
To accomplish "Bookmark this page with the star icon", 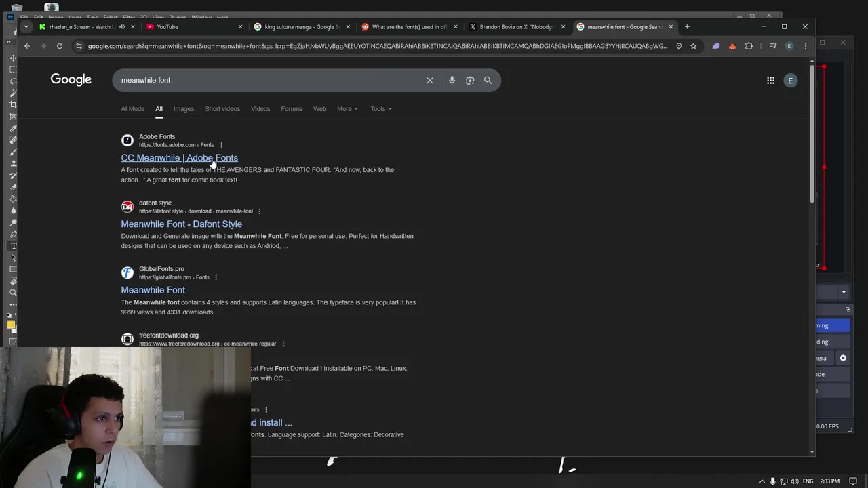I will [x=693, y=46].
